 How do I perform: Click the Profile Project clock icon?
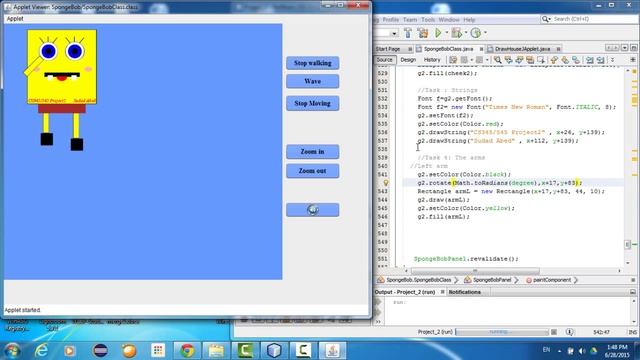(x=476, y=33)
